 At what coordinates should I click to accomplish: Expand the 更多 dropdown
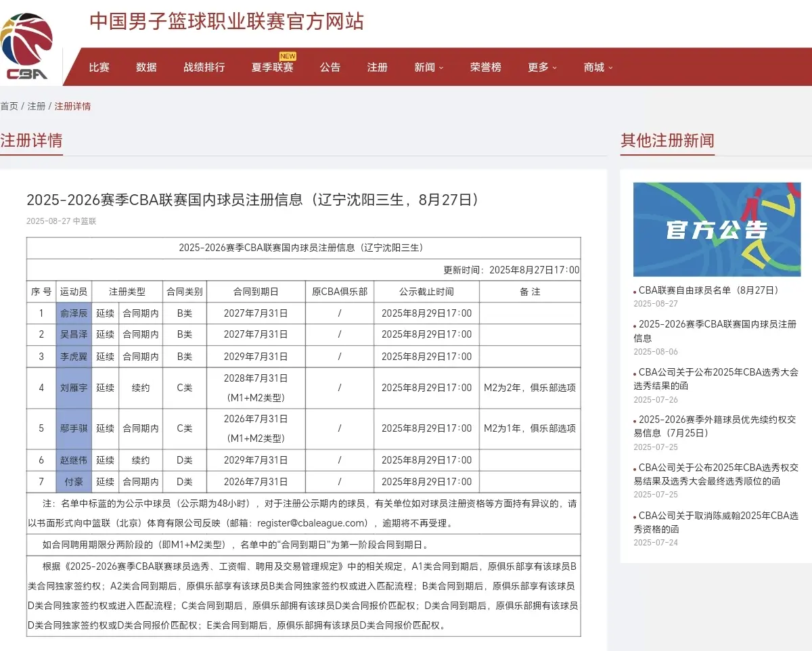click(x=541, y=67)
